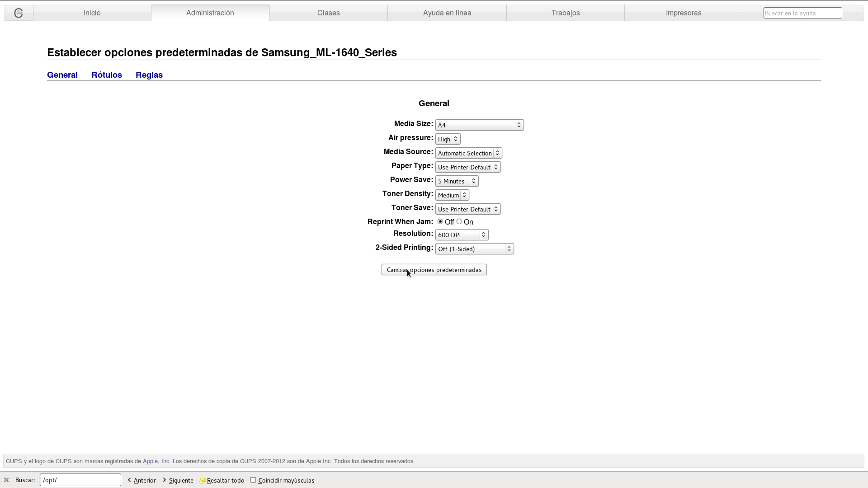Open the Resolution dropdown

tap(462, 235)
